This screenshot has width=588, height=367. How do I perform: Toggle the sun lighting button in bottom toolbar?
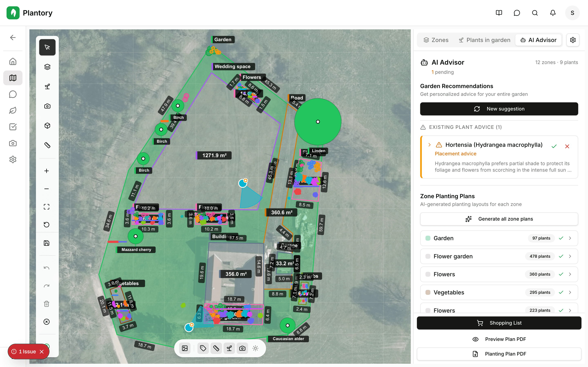pyautogui.click(x=255, y=348)
